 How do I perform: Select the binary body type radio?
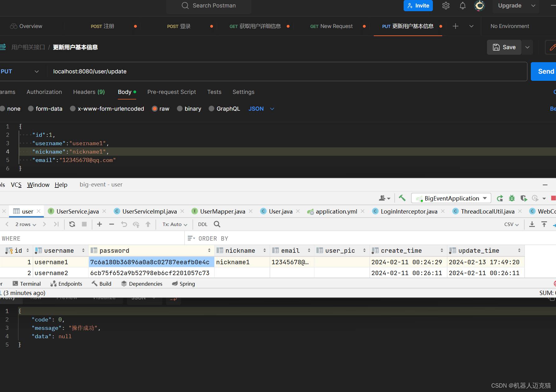(180, 108)
